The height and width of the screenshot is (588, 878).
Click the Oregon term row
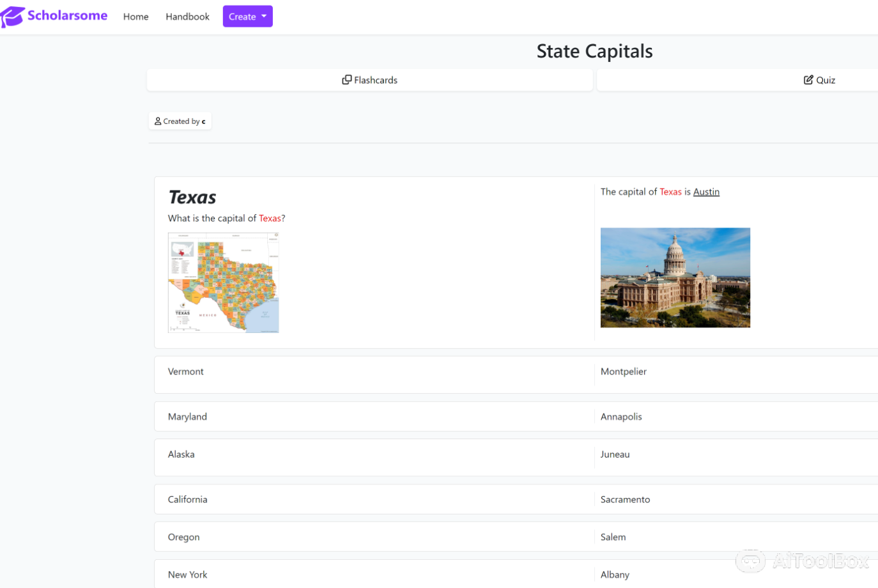tap(184, 537)
